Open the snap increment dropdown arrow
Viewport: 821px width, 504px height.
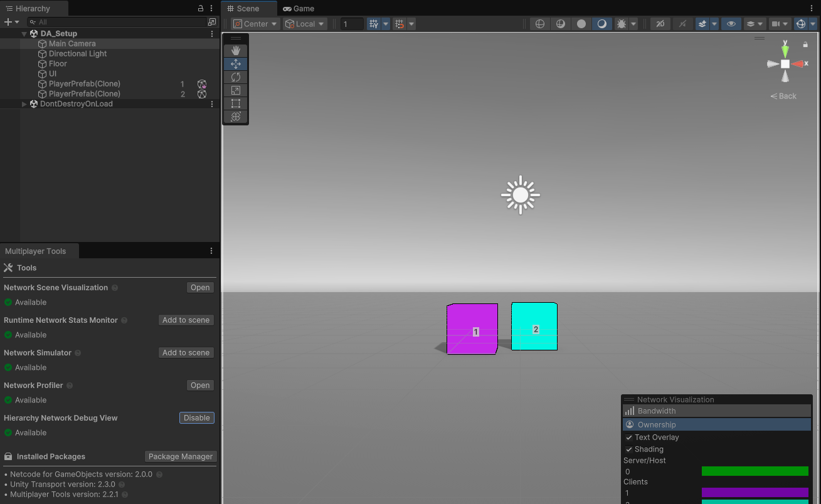pyautogui.click(x=411, y=24)
